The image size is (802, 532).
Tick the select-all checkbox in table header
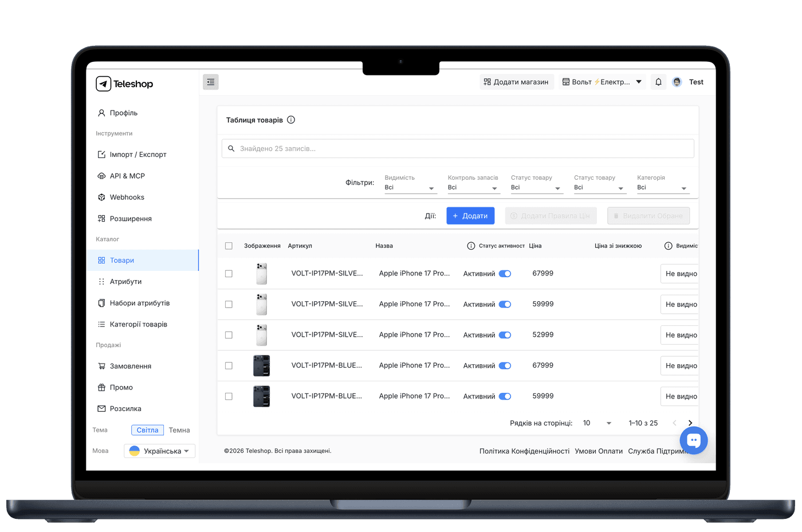click(x=229, y=246)
